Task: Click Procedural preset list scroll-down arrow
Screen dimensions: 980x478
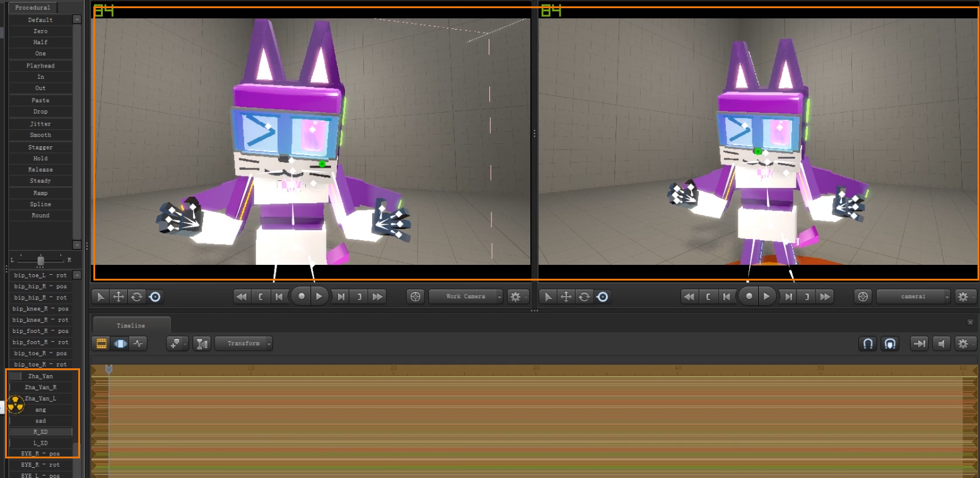Action: coord(77,245)
